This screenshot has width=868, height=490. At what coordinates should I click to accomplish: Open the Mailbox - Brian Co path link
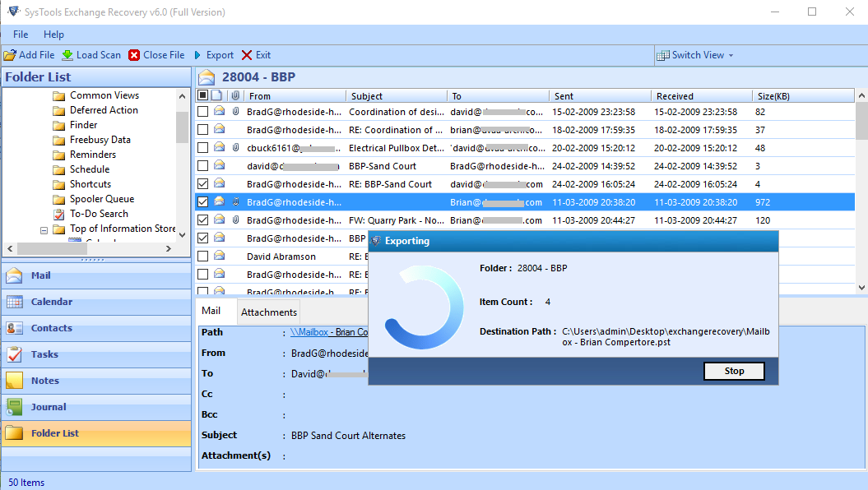coord(329,332)
